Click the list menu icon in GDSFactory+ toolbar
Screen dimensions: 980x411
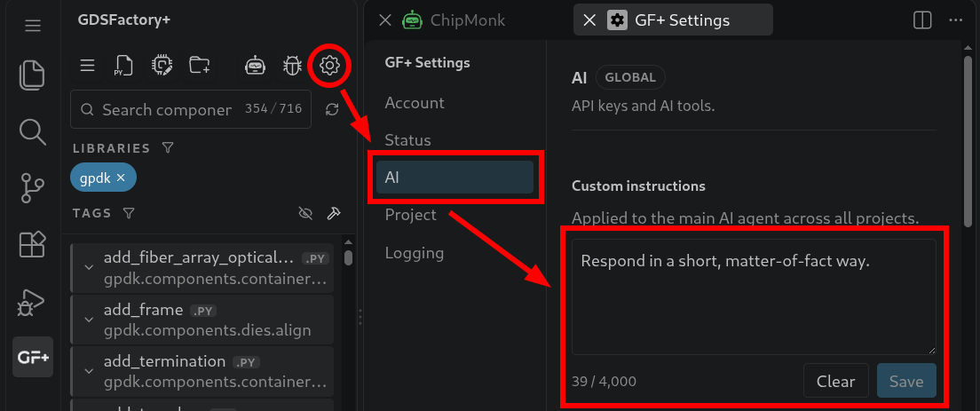pos(88,66)
